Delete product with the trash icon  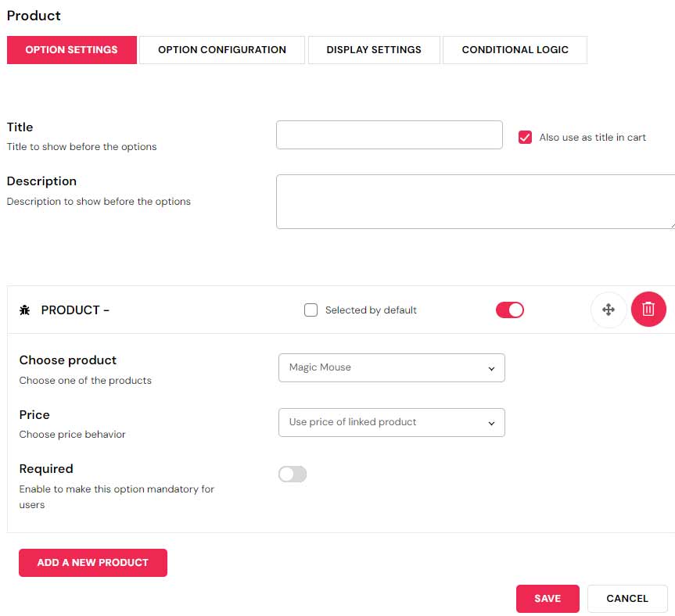pyautogui.click(x=648, y=310)
